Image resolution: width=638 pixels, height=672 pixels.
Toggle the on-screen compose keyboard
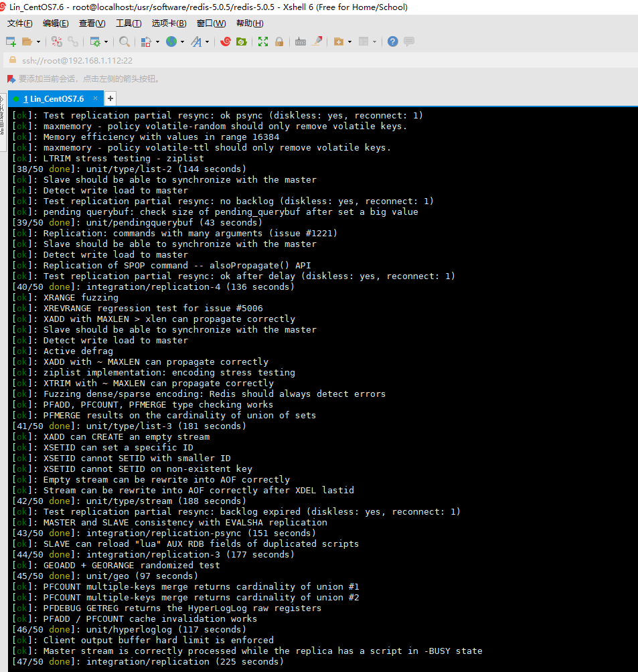[x=299, y=41]
